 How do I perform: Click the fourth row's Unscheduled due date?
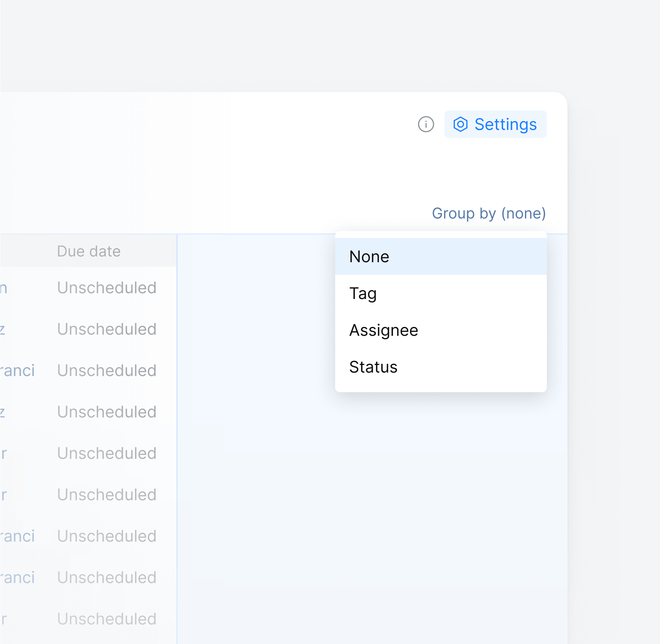[x=107, y=412]
